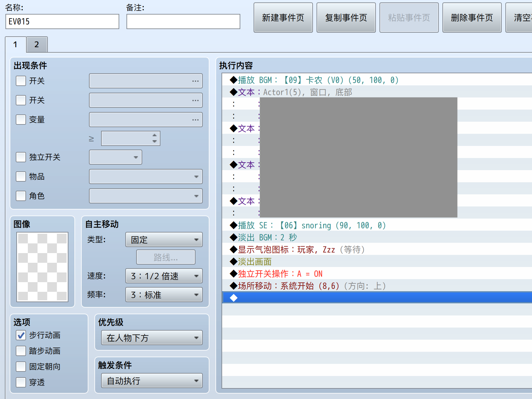Enable the first 开关 condition checkbox
Image resolution: width=532 pixels, height=399 pixels.
click(x=21, y=81)
